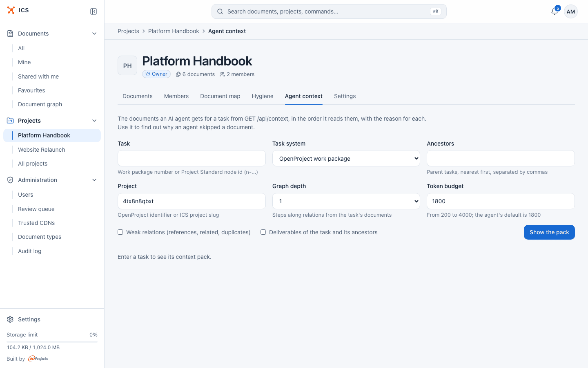Open the notifications bell
The image size is (588, 368).
point(554,11)
